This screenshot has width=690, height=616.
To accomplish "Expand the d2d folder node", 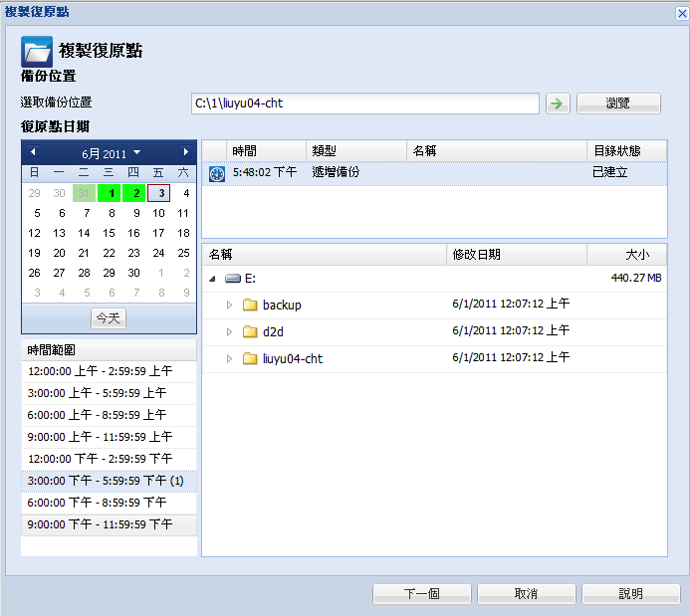I will tap(229, 331).
